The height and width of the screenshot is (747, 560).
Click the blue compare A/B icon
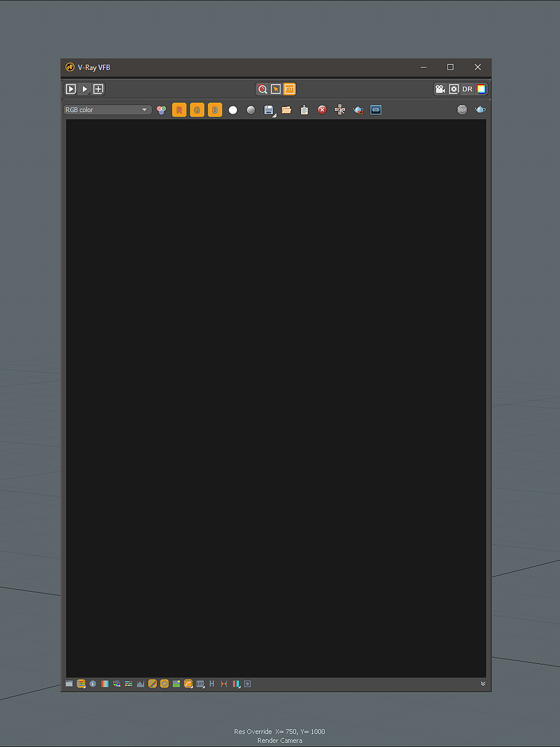376,110
